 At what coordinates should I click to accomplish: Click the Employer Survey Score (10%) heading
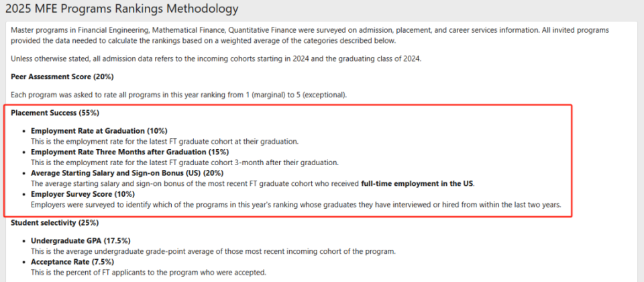[83, 193]
